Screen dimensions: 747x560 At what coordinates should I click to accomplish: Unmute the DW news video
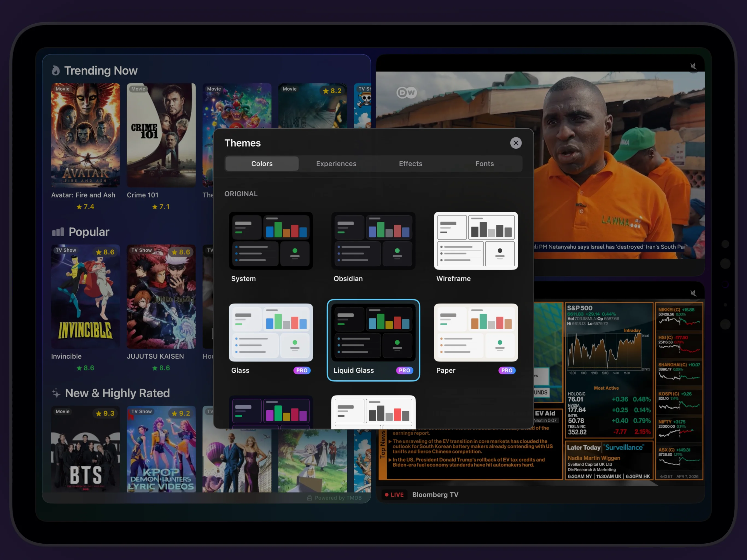[693, 66]
